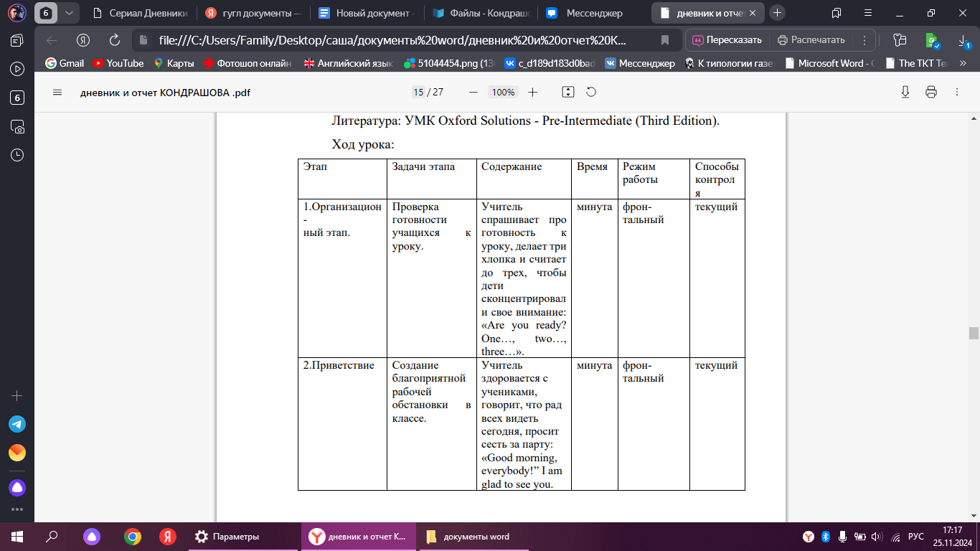Click РУС language indicator in tray
This screenshot has height=551, width=980.
click(x=915, y=537)
